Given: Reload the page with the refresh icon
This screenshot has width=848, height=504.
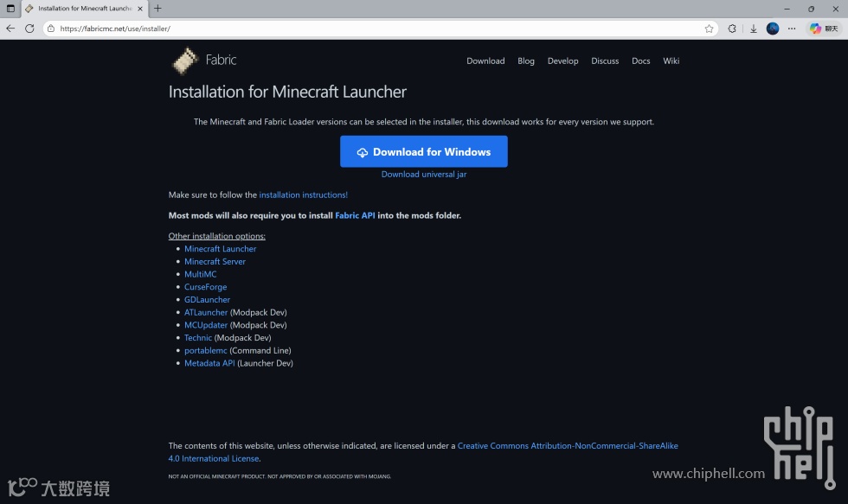Looking at the screenshot, I should tap(29, 29).
